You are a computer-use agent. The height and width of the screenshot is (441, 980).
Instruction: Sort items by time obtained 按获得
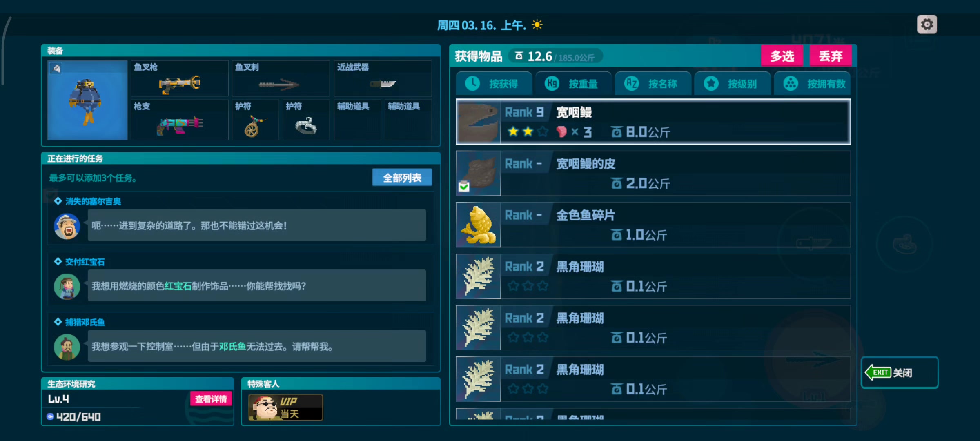(494, 84)
